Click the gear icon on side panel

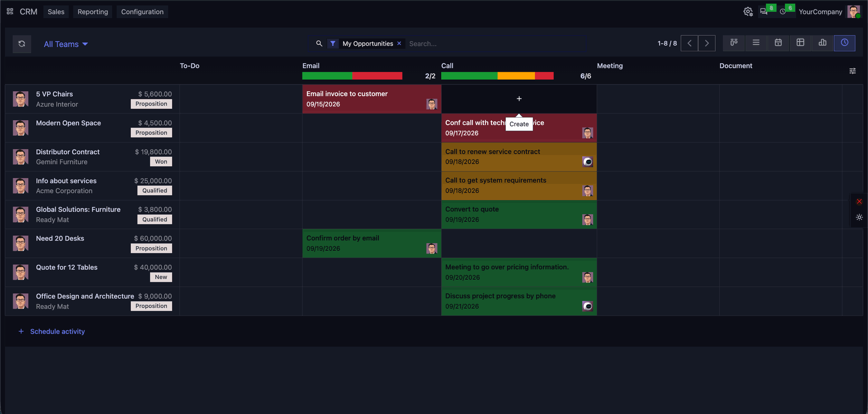tap(859, 217)
